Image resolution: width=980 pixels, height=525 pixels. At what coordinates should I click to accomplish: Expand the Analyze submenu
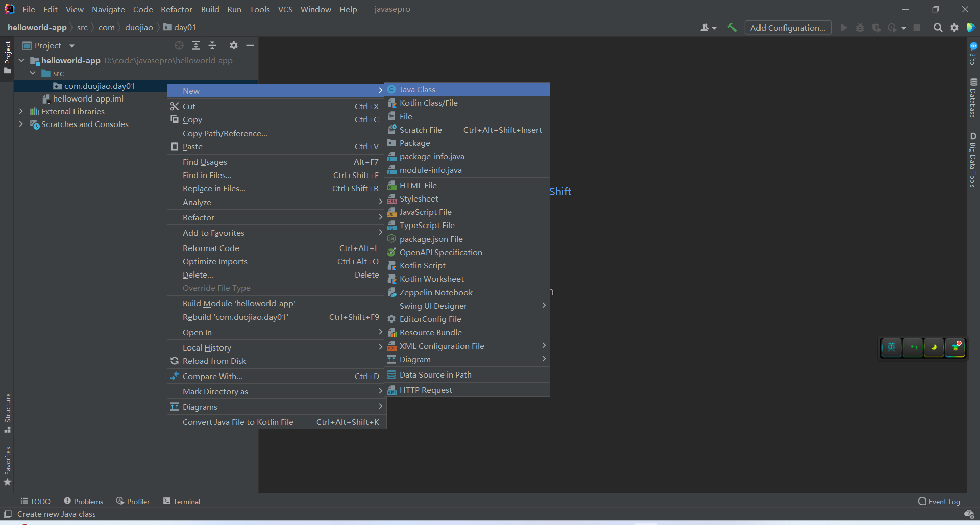point(277,203)
